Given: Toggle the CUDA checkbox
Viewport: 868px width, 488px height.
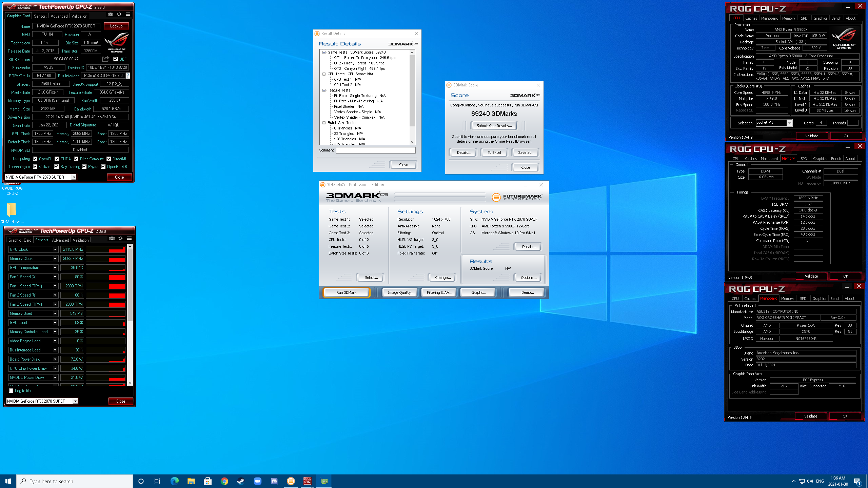Looking at the screenshot, I should [x=57, y=159].
